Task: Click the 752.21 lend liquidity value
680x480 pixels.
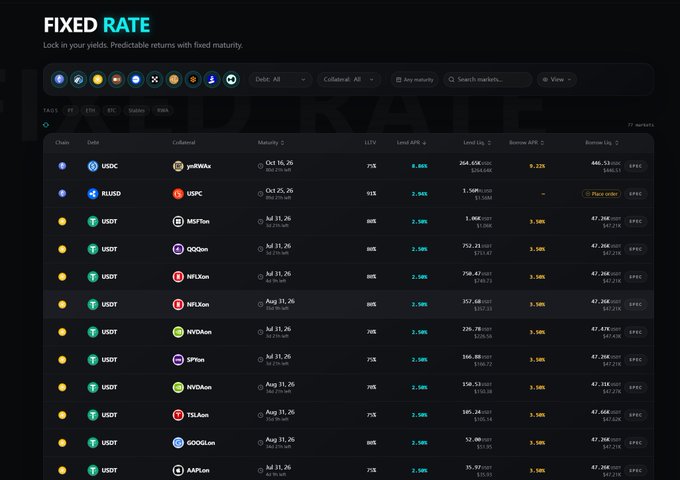Action: 471,246
